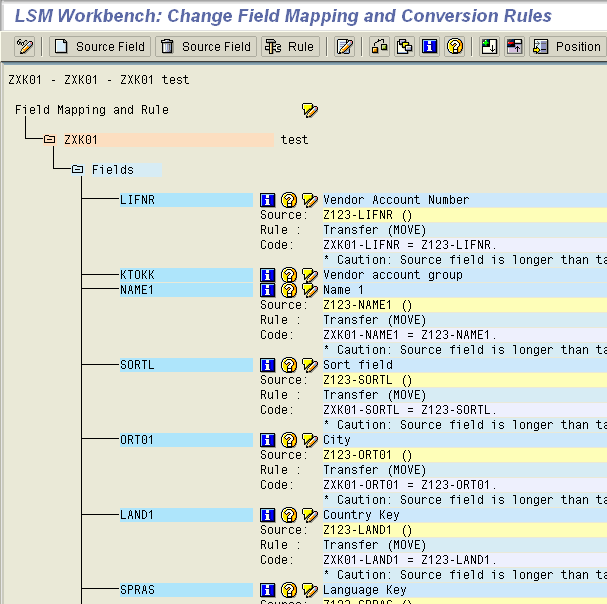Select the SORTL field in the tree
607x604 pixels.
click(x=137, y=365)
